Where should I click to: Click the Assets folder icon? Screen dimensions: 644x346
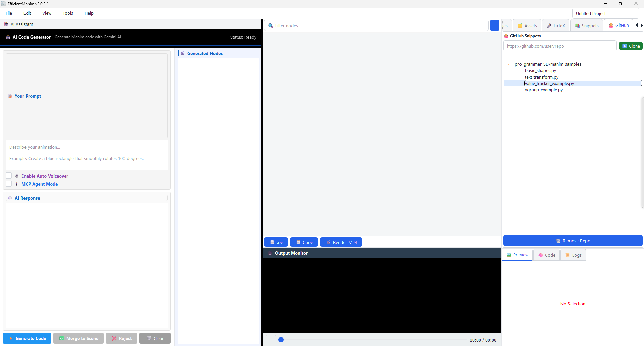coord(520,26)
